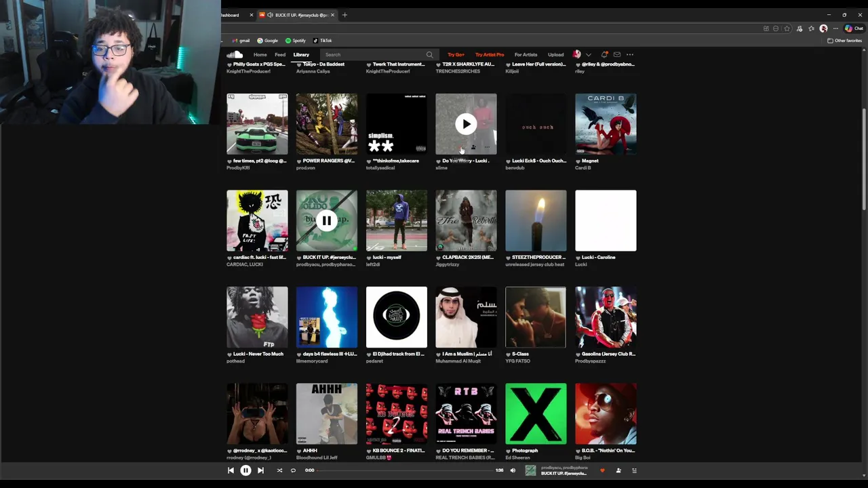Open the green X Photograph artwork
Viewport: 868px width, 488px height.
(536, 413)
